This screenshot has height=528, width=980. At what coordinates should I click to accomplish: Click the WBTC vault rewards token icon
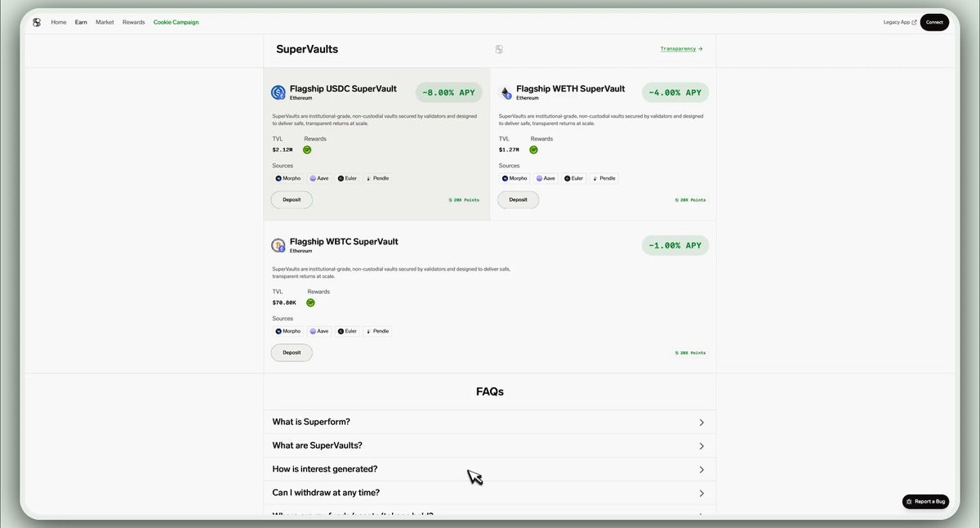[x=310, y=302]
